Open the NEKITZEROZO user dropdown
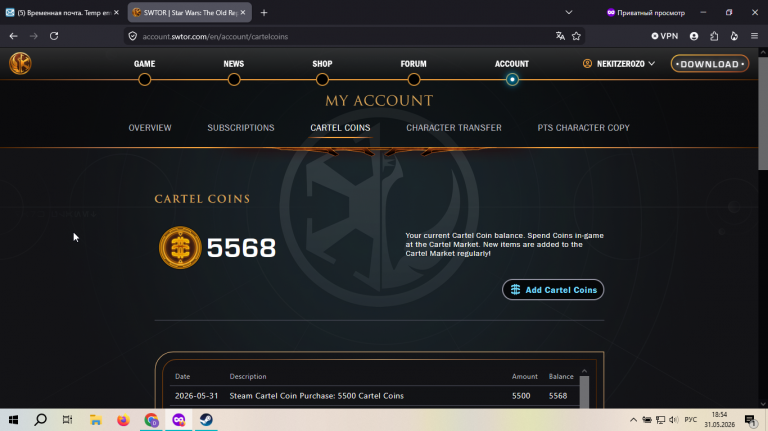Screen dimensions: 768x431 coord(619,64)
